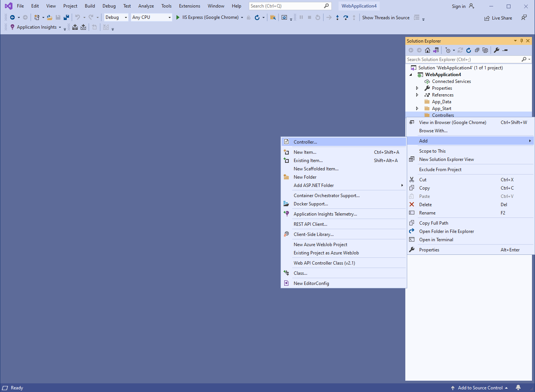Screen dimensions: 535x392
Task: Toggle the pin auto-hide for Solution Explorer
Action: tap(521, 41)
